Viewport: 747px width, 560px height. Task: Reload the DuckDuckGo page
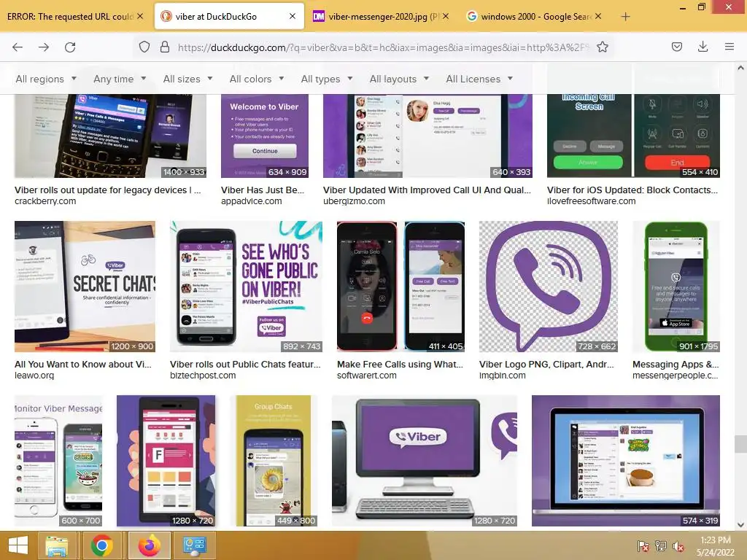click(70, 47)
